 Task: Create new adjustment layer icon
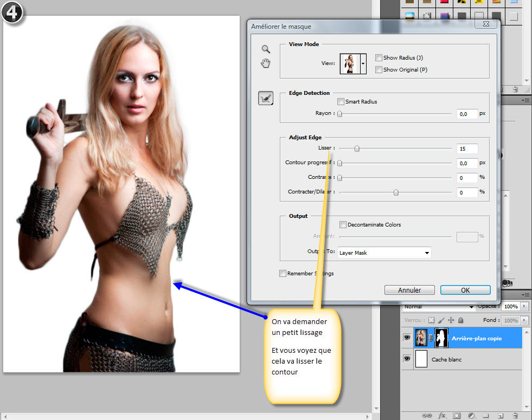tap(471, 416)
